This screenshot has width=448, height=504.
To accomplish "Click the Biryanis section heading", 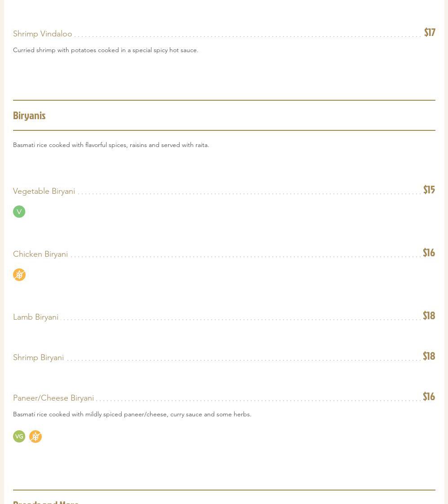I will (29, 116).
